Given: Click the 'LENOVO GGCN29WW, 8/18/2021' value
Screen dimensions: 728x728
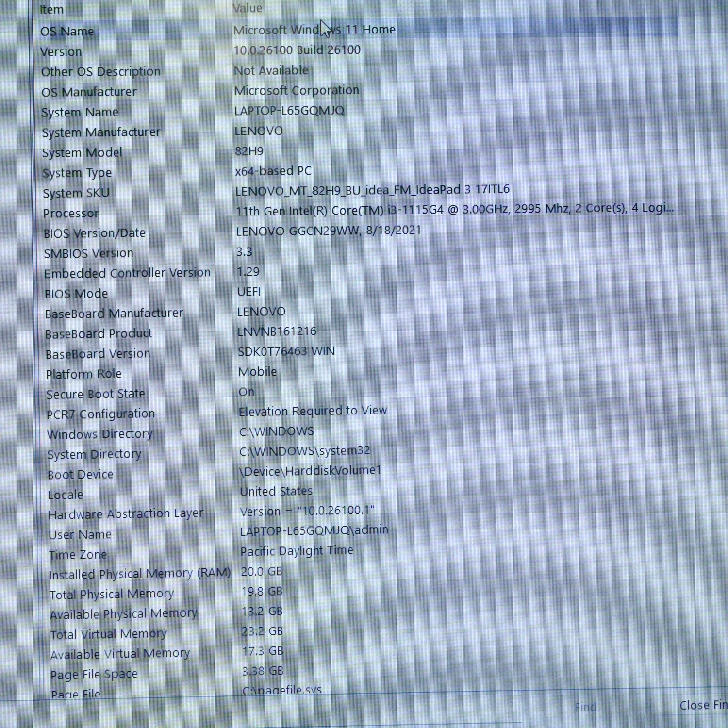Looking at the screenshot, I should click(329, 231).
